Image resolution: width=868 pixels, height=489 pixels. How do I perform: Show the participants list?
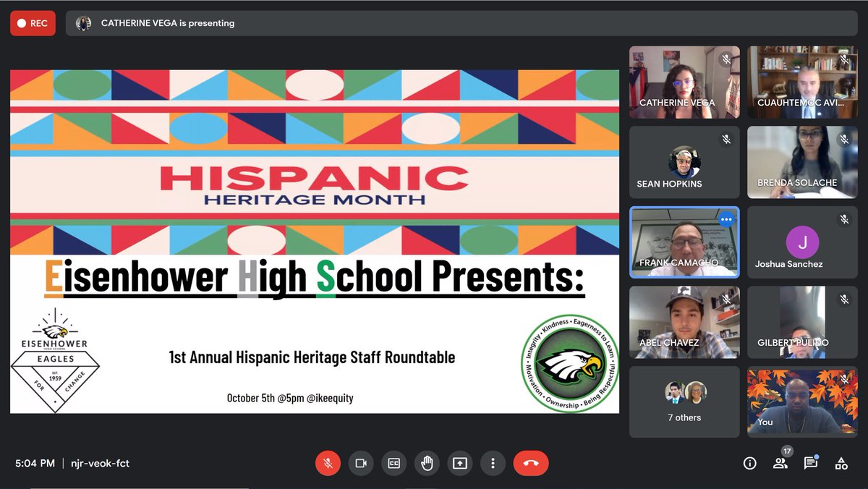click(780, 463)
